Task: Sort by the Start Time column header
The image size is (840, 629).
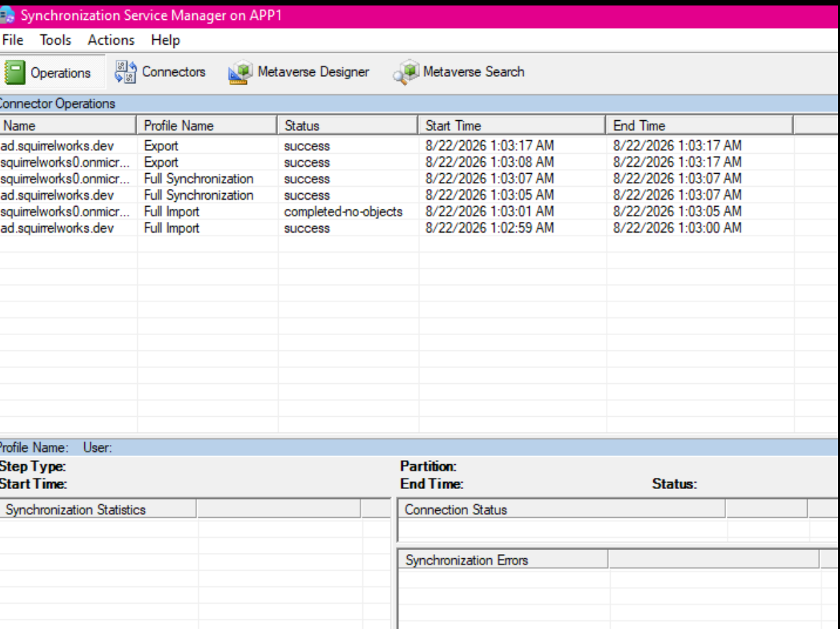Action: (512, 126)
